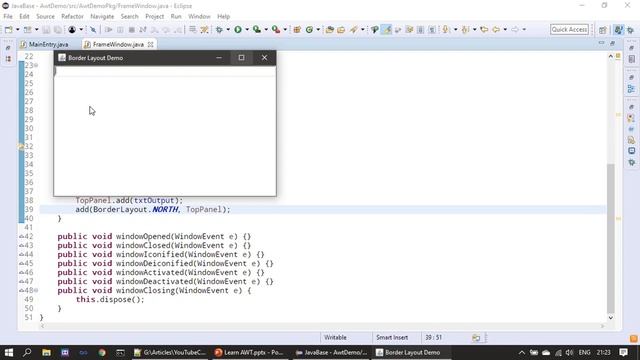The width and height of the screenshot is (640, 360).
Task: Toggle the highlighted Mark Occurrences icon
Action: [386, 29]
